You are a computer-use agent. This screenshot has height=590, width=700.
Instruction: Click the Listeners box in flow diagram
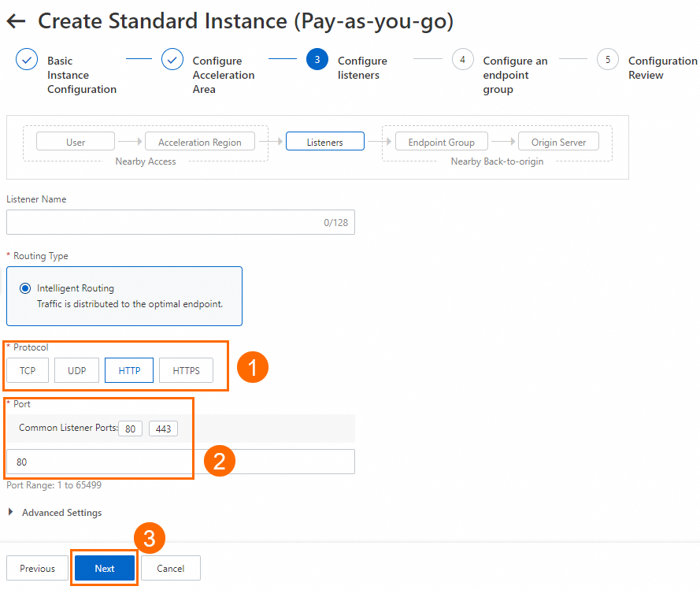coord(324,142)
